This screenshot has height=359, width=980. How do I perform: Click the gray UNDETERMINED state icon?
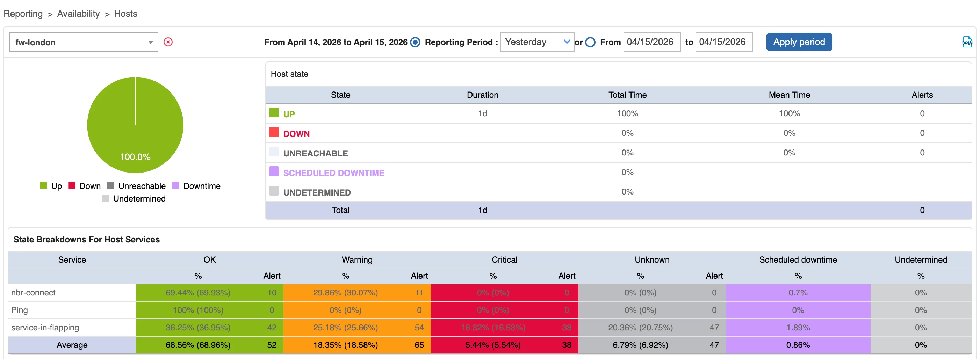tap(274, 191)
